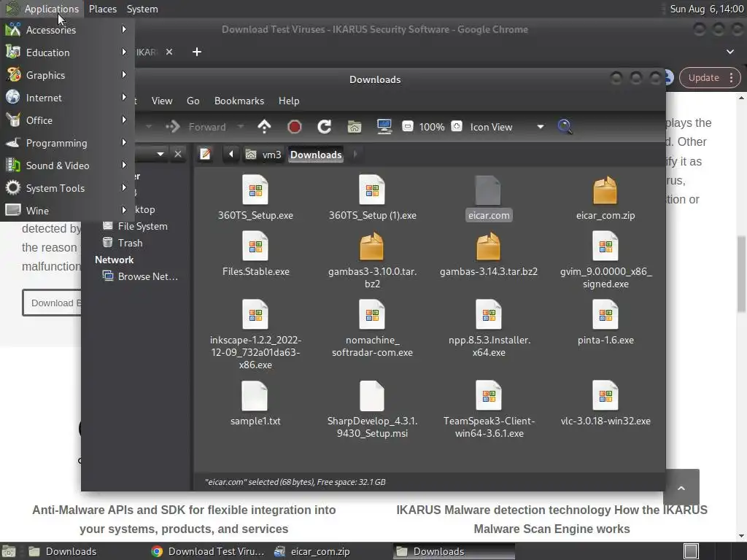This screenshot has height=560, width=747.
Task: Select the npp.8.5.3.Installer.x64.exe file
Action: point(489,328)
